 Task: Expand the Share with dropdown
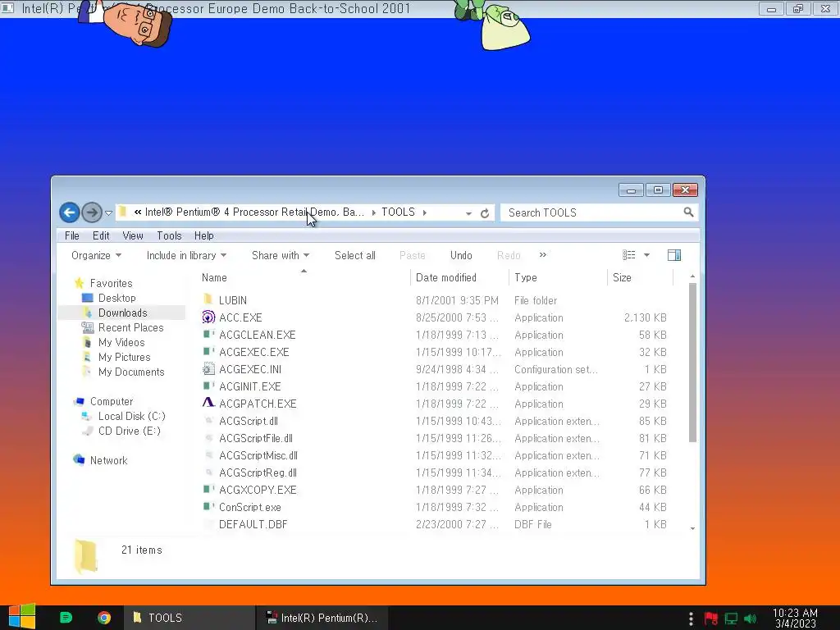[281, 256]
